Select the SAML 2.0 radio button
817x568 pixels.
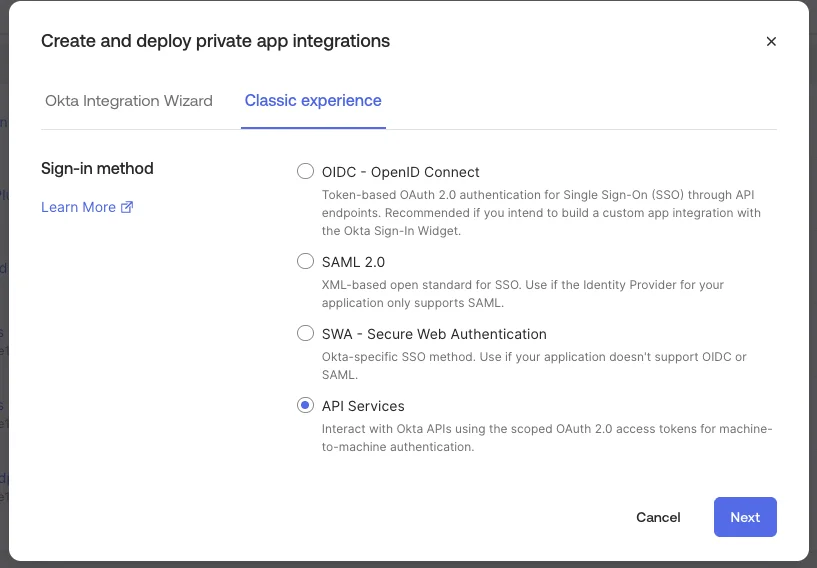[305, 261]
